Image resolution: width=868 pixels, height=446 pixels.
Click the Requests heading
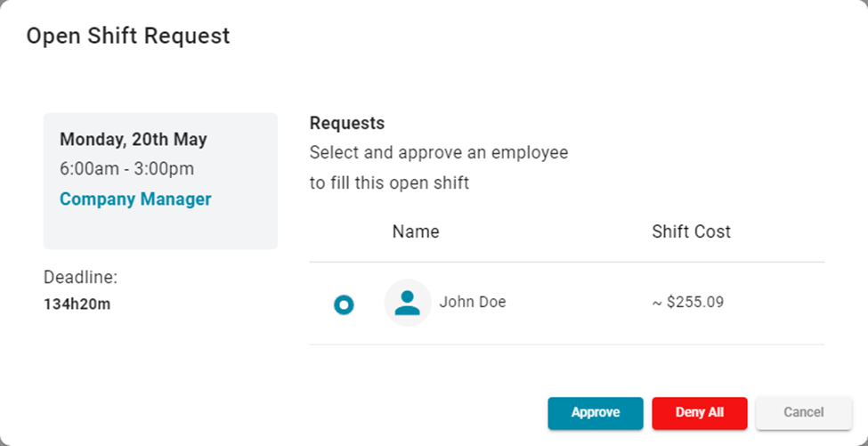(347, 124)
